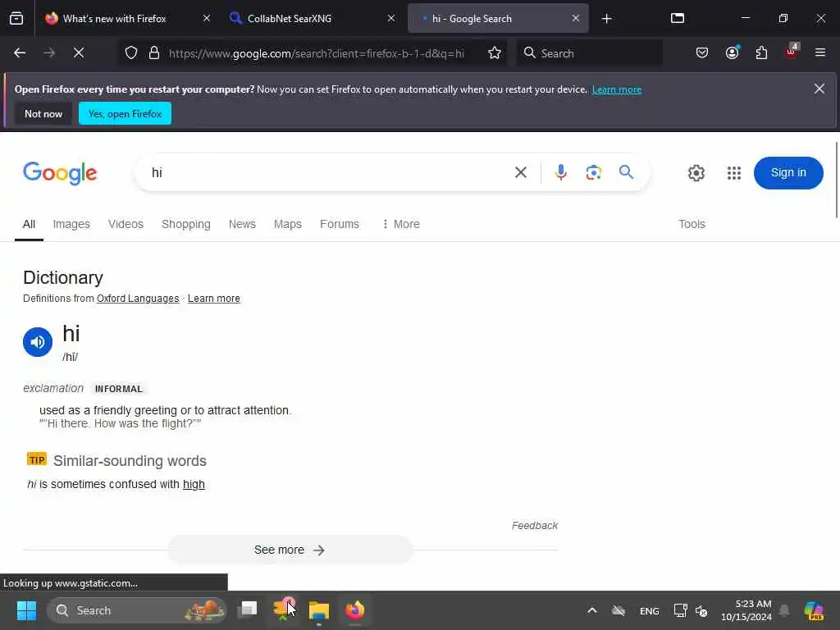Image resolution: width=840 pixels, height=630 pixels.
Task: Select the News search tab
Action: 242,224
